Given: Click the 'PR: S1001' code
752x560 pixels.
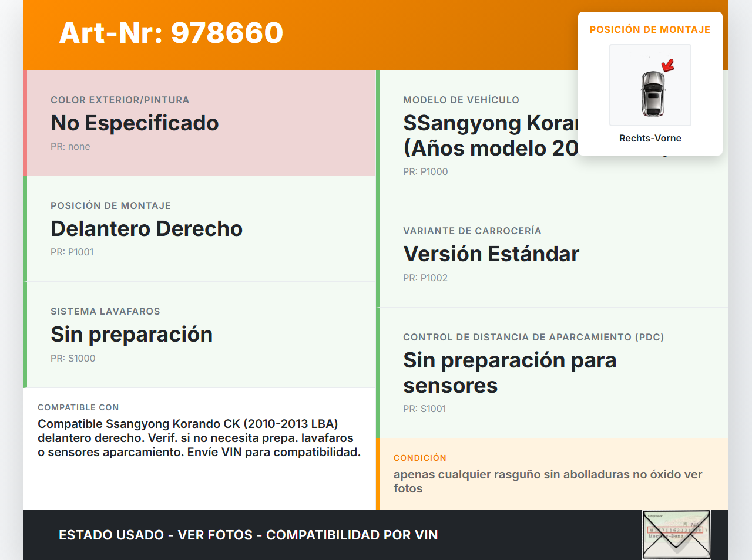Looking at the screenshot, I should (x=425, y=409).
